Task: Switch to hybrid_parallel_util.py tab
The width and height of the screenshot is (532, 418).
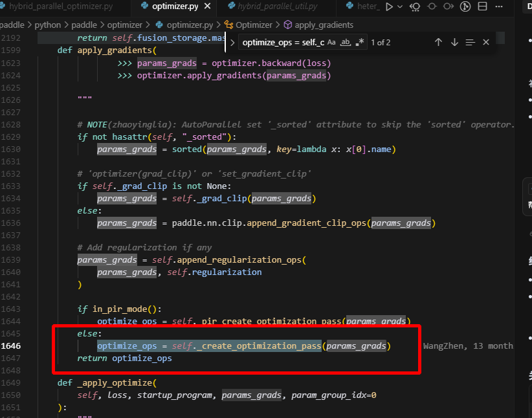Action: 278,7
